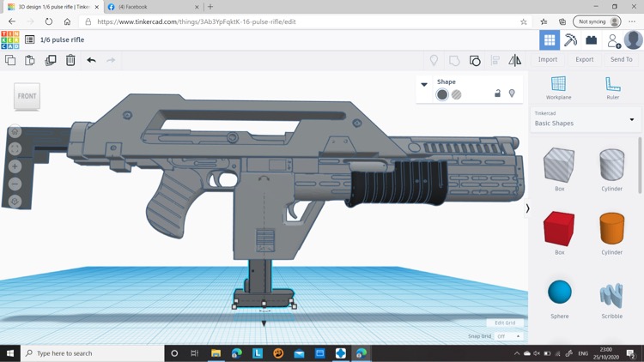This screenshot has width=644, height=362.
Task: Click browser address bar URL
Action: click(197, 21)
